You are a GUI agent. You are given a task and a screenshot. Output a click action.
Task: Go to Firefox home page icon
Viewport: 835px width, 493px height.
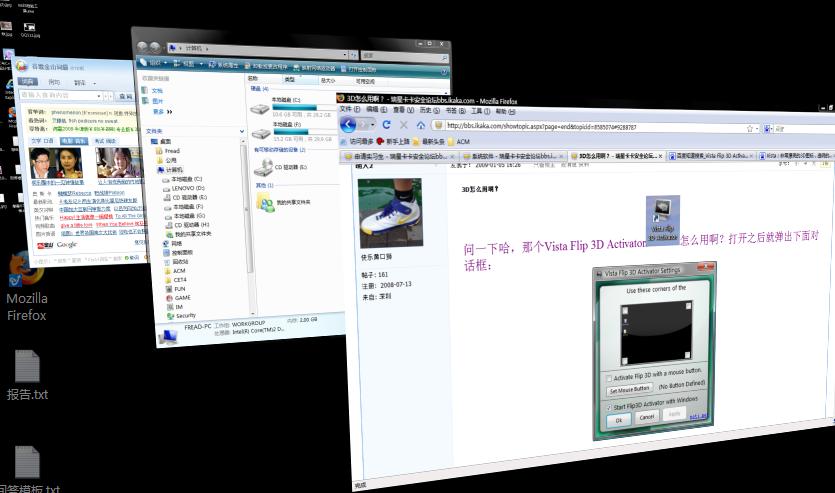(421, 125)
